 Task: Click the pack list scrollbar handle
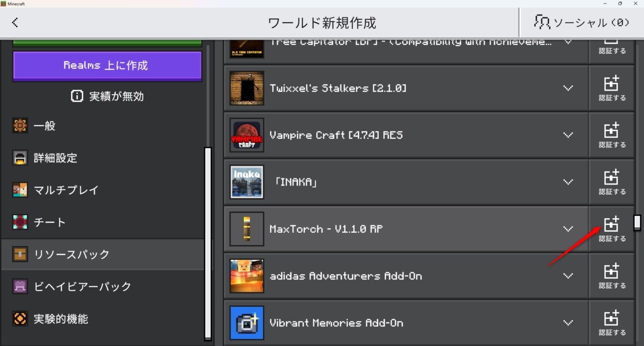[637, 222]
